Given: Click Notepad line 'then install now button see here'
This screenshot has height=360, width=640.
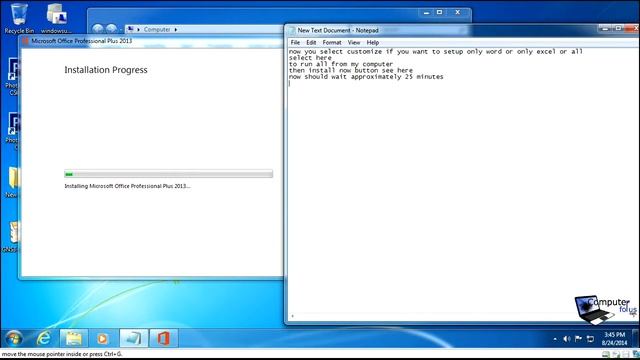Looking at the screenshot, I should click(351, 70).
